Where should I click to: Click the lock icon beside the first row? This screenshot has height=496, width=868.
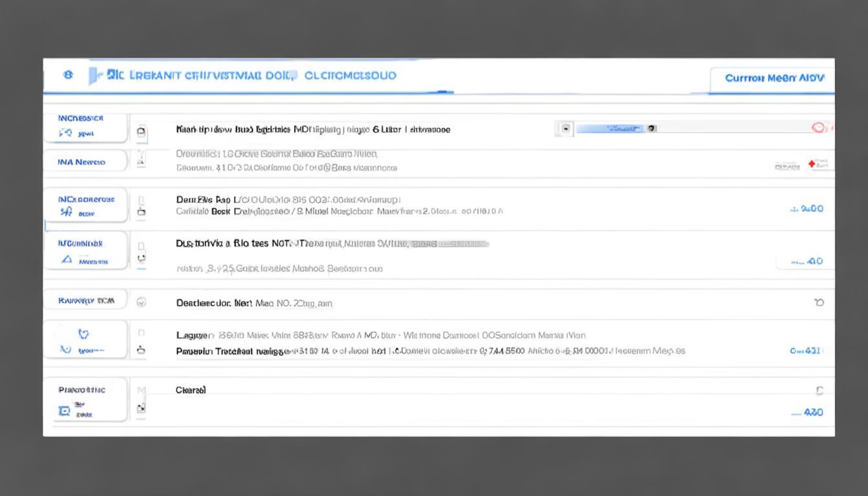(141, 132)
